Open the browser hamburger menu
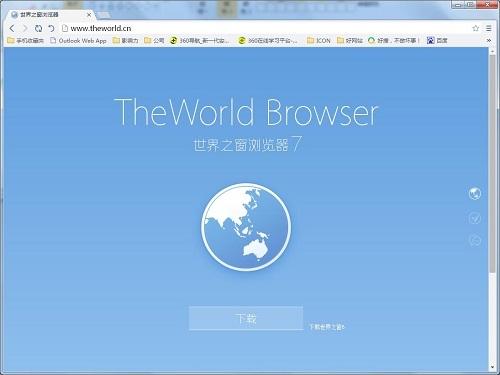The image size is (500, 375). pyautogui.click(x=489, y=28)
